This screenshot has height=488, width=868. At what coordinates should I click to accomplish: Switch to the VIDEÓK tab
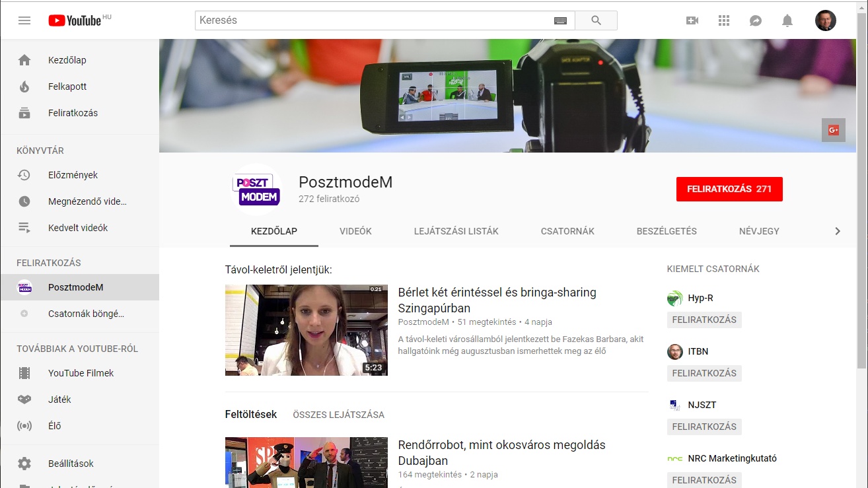355,231
